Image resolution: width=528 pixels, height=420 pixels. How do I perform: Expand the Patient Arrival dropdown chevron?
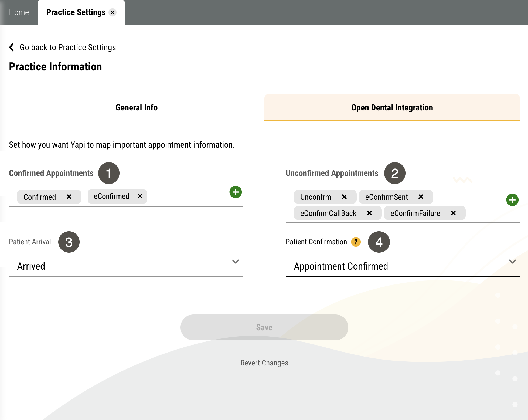(x=236, y=261)
